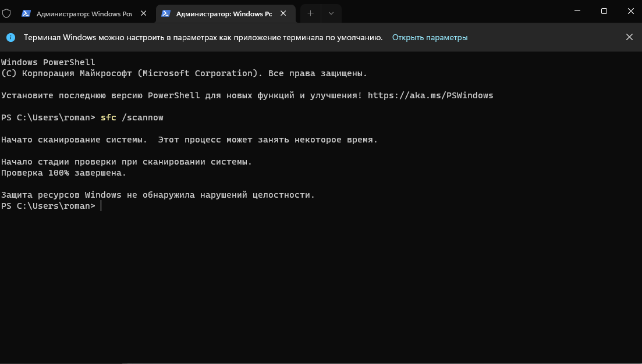Image resolution: width=642 pixels, height=364 pixels.
Task: Close the second active PowerShell tab
Action: click(x=283, y=13)
